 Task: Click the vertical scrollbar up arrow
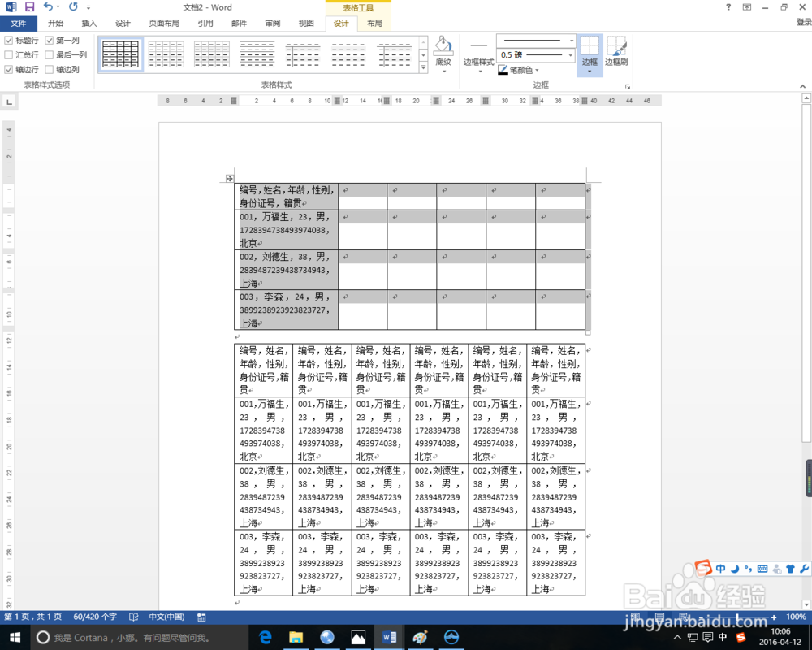pyautogui.click(x=806, y=98)
